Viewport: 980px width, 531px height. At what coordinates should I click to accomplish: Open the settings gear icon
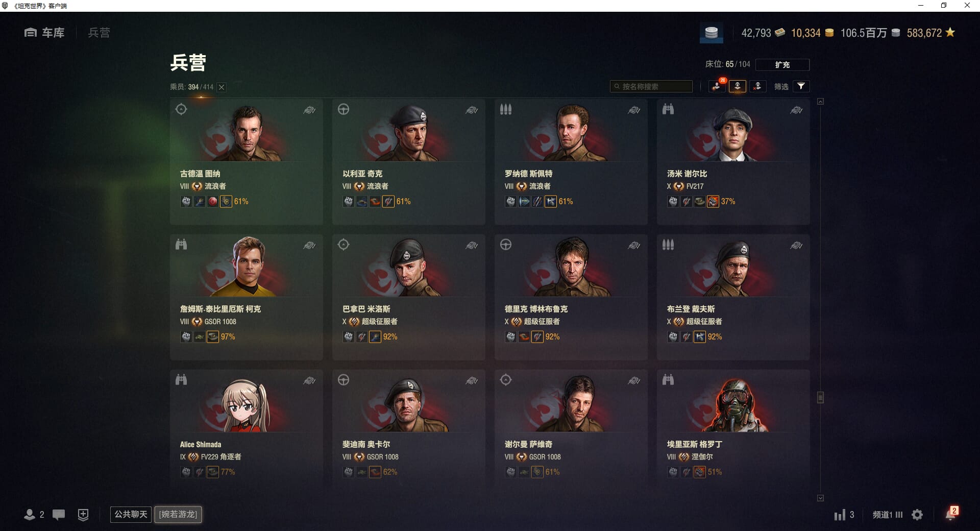(x=917, y=515)
